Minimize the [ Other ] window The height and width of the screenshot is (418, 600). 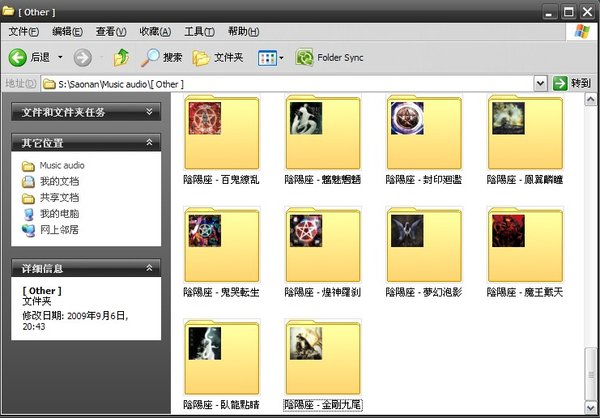point(549,12)
